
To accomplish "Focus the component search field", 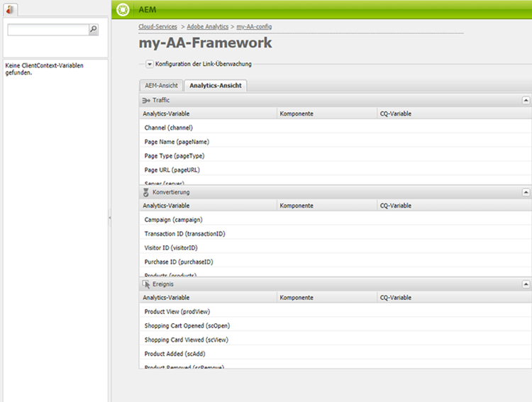I will coord(48,30).
